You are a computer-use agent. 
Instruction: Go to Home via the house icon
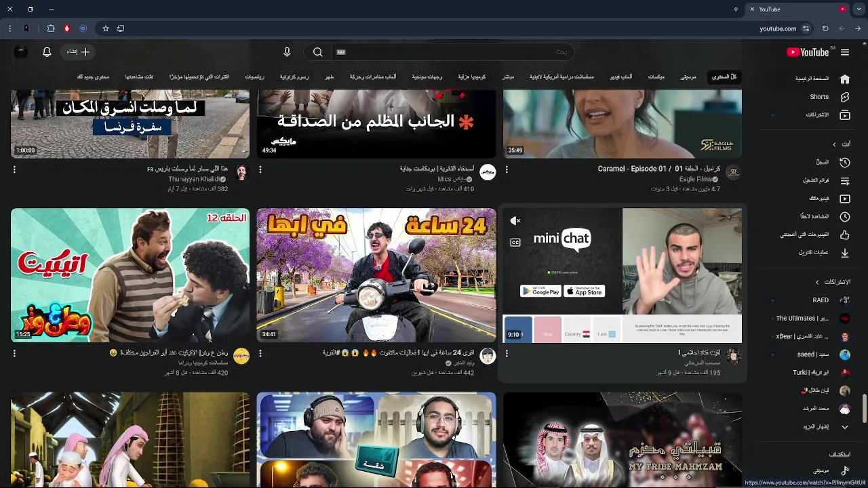click(x=845, y=79)
